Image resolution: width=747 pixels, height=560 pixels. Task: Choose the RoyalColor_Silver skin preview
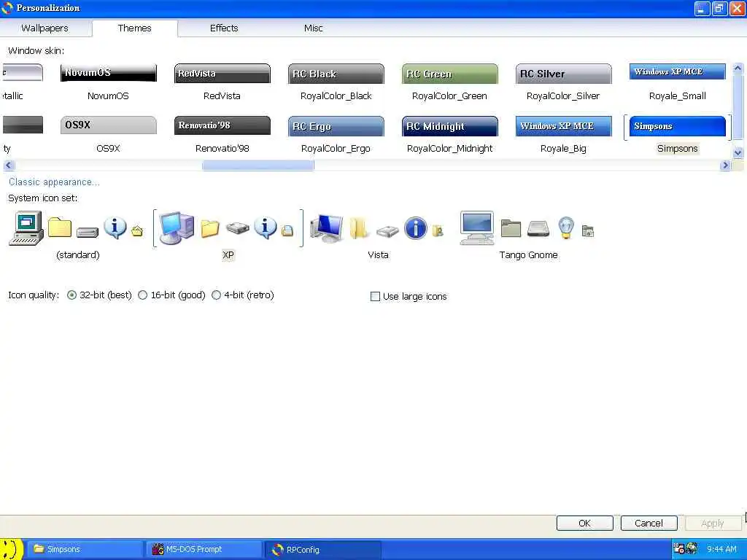563,74
